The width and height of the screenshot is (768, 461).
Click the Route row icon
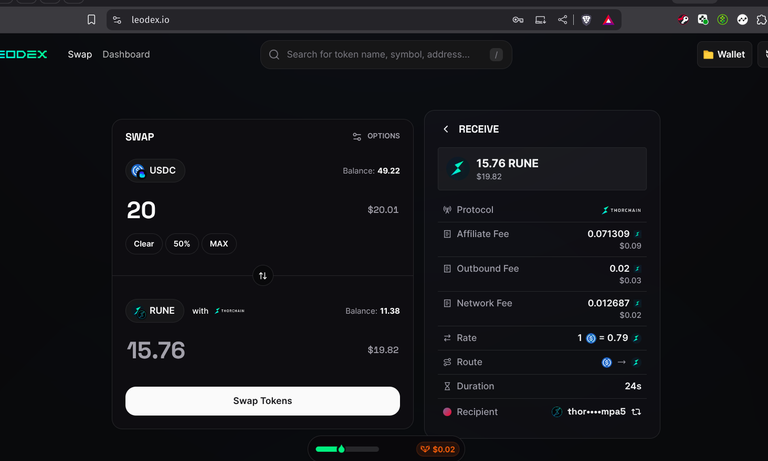pyautogui.click(x=447, y=362)
